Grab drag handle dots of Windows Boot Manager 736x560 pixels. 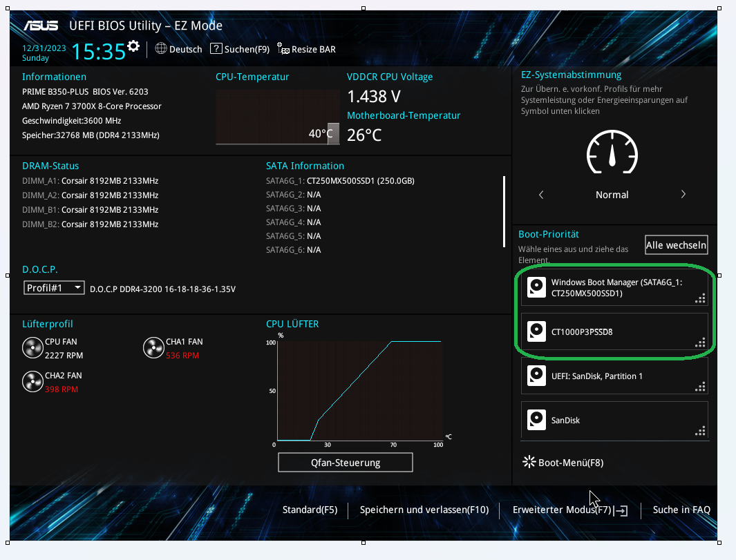pos(700,299)
